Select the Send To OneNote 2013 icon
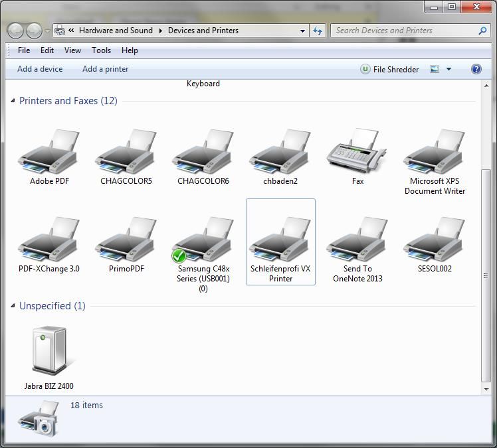Screen dimensions: 497x448 click(x=357, y=239)
